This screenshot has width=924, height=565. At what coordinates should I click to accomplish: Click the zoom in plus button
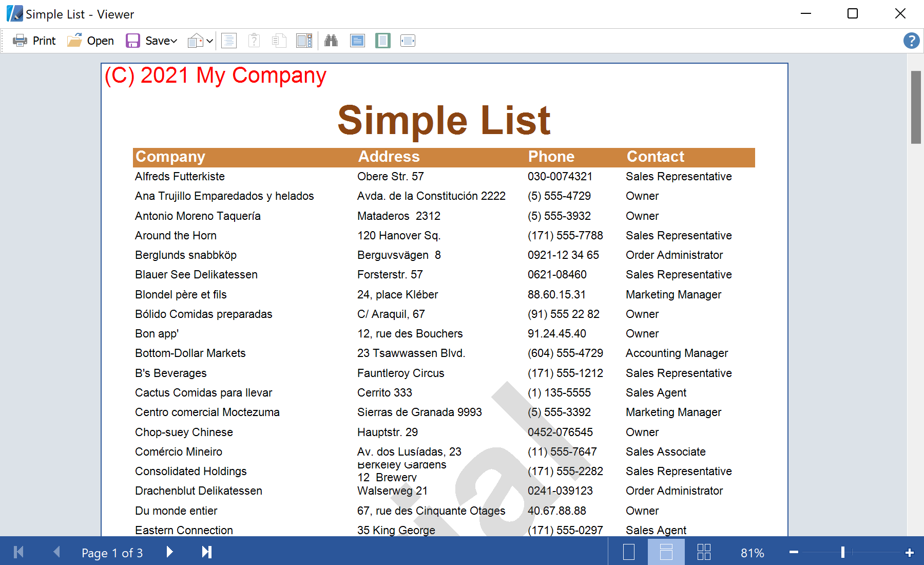pyautogui.click(x=910, y=553)
